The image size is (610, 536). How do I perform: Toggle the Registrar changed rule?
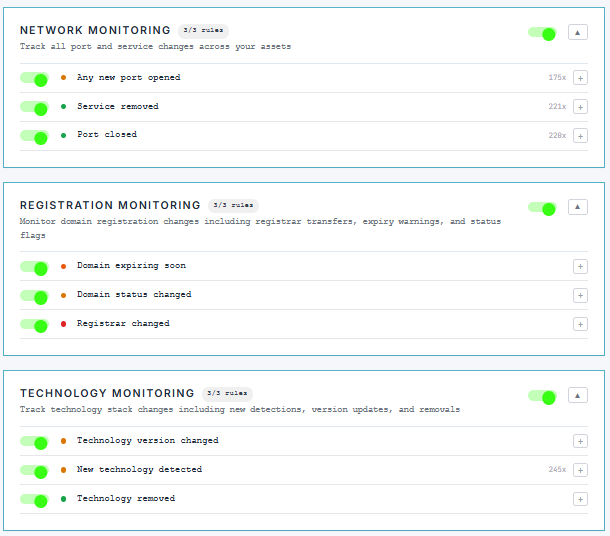click(34, 325)
